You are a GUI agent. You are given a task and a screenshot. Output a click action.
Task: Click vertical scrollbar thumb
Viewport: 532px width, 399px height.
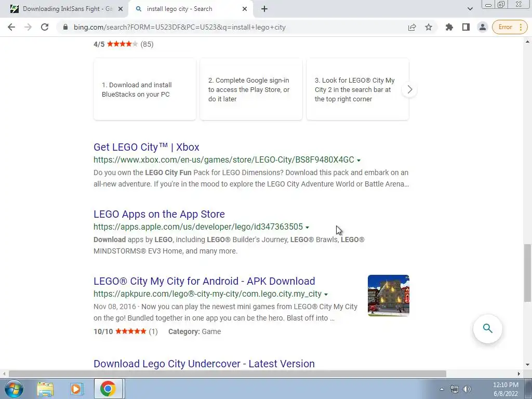528,272
